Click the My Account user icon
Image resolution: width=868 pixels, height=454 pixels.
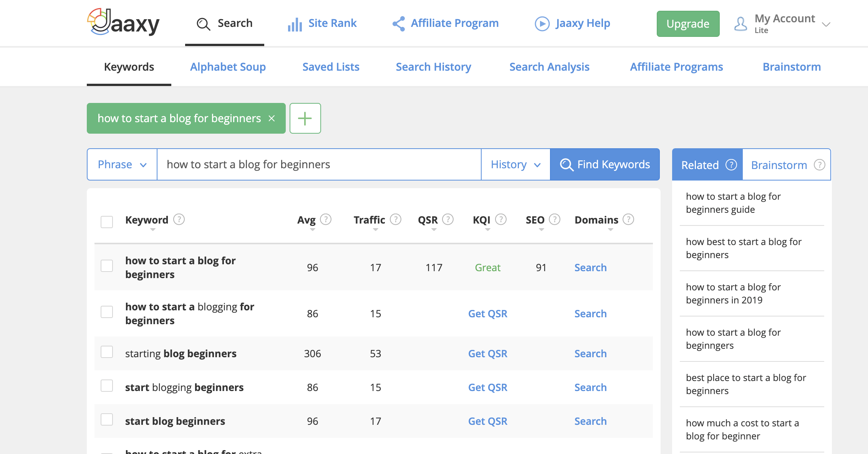point(740,24)
